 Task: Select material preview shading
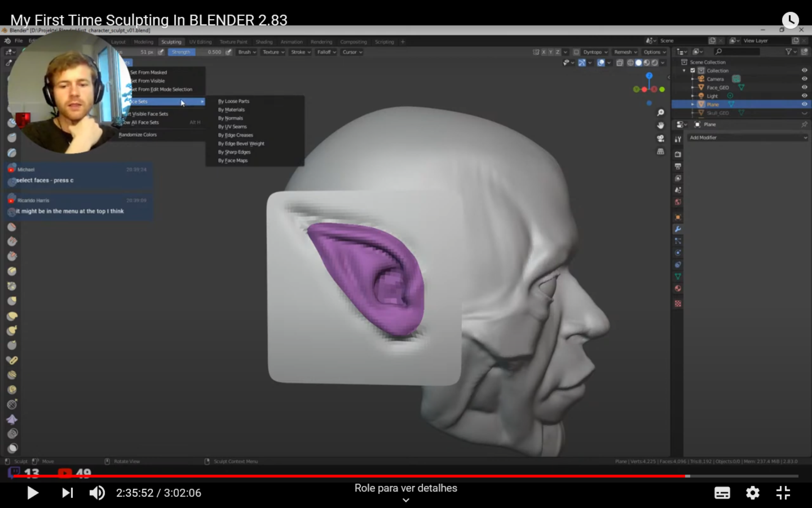[647, 63]
